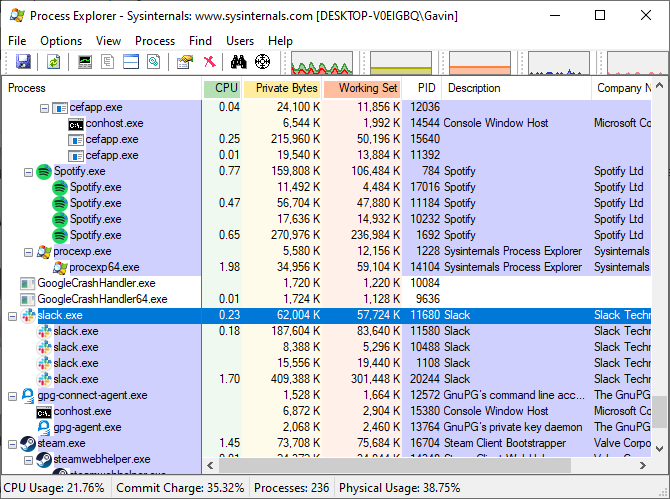Click the Show Process Tree toolbar icon

[107, 62]
